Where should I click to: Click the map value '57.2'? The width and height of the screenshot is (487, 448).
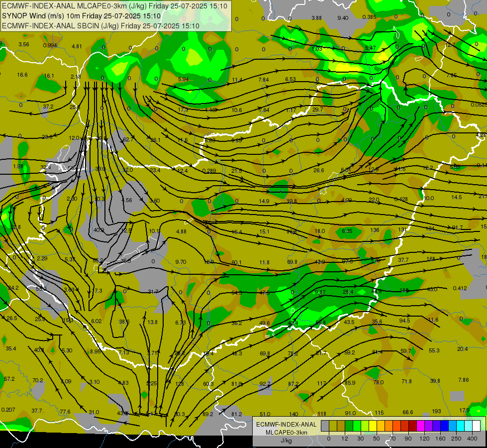tap(9, 379)
